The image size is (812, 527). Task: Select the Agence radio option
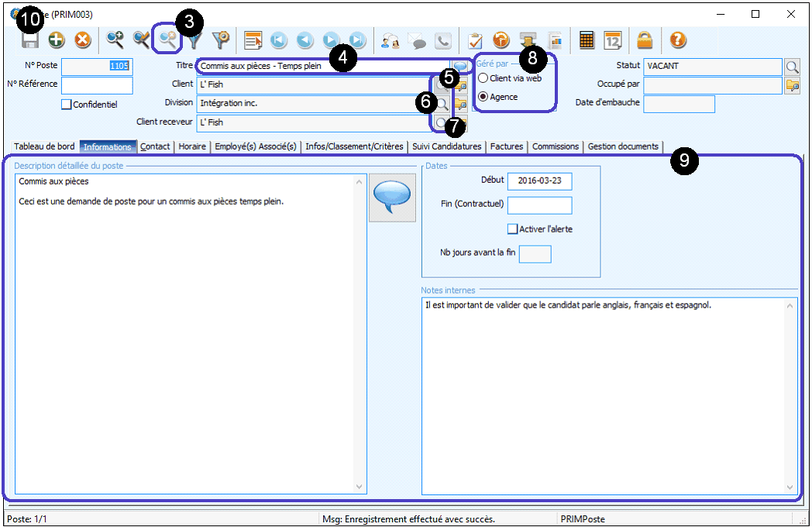click(x=483, y=97)
